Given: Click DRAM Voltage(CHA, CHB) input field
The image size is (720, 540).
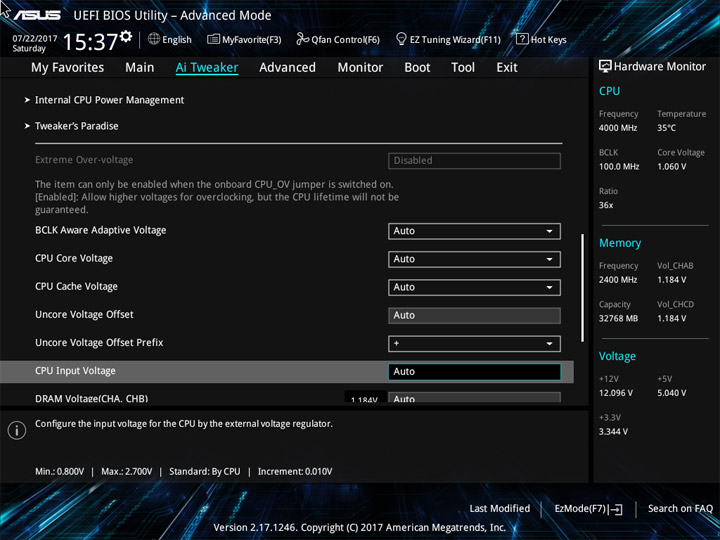Looking at the screenshot, I should (x=474, y=397).
